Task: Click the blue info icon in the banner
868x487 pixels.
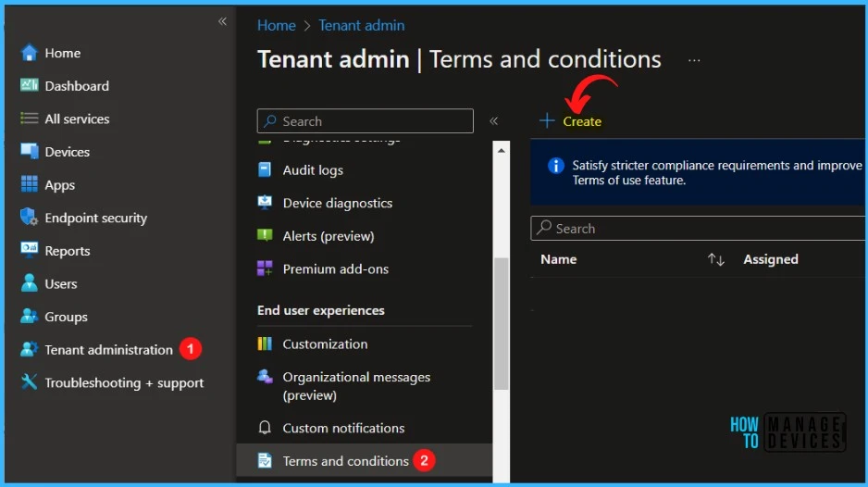Action: tap(556, 165)
